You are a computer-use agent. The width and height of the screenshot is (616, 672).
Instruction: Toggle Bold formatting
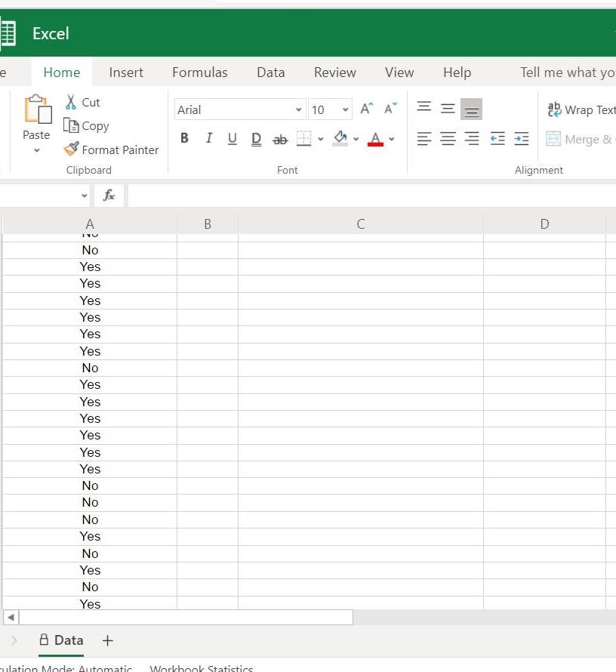pos(185,138)
